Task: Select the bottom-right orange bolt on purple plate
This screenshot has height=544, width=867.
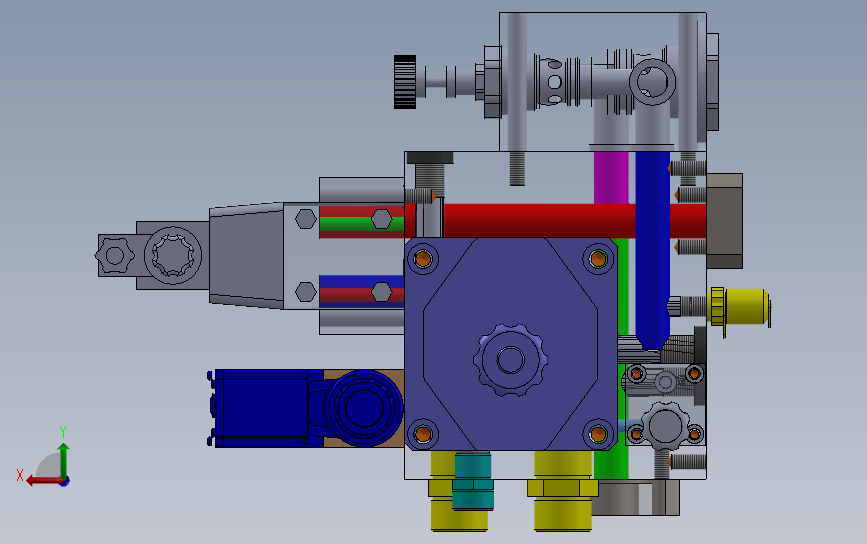Action: pyautogui.click(x=598, y=434)
